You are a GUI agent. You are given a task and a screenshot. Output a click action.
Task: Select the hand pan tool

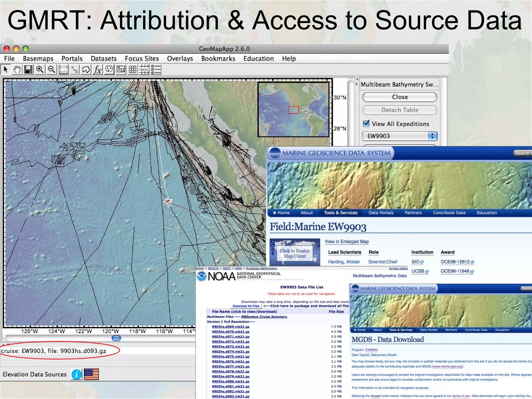click(x=17, y=70)
